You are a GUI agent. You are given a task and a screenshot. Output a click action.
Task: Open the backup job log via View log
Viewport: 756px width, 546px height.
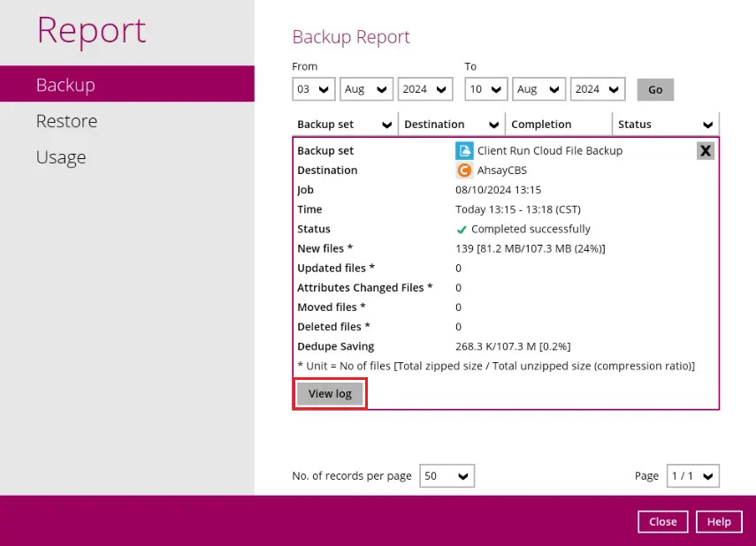point(329,393)
